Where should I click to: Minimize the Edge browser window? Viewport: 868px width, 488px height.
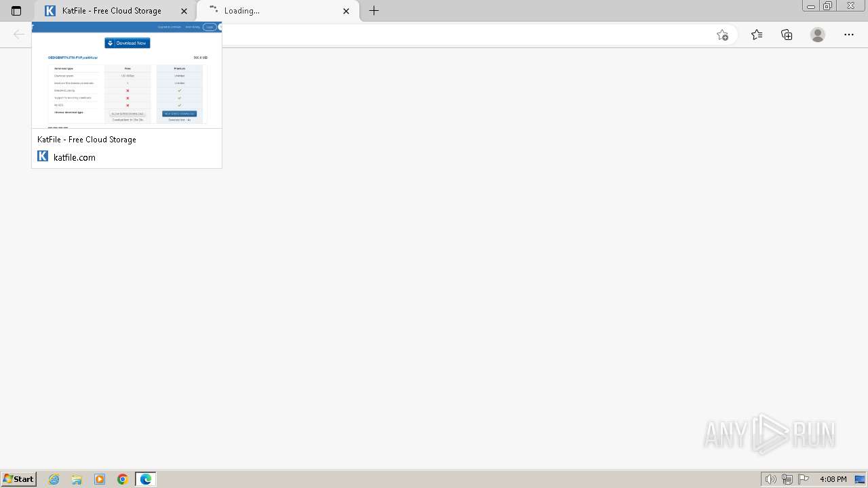811,6
